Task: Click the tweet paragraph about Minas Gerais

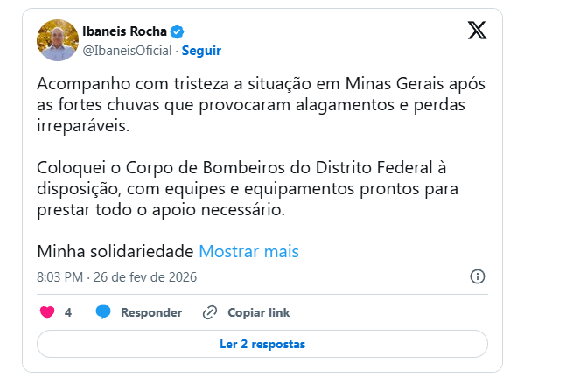Action: coord(254,104)
